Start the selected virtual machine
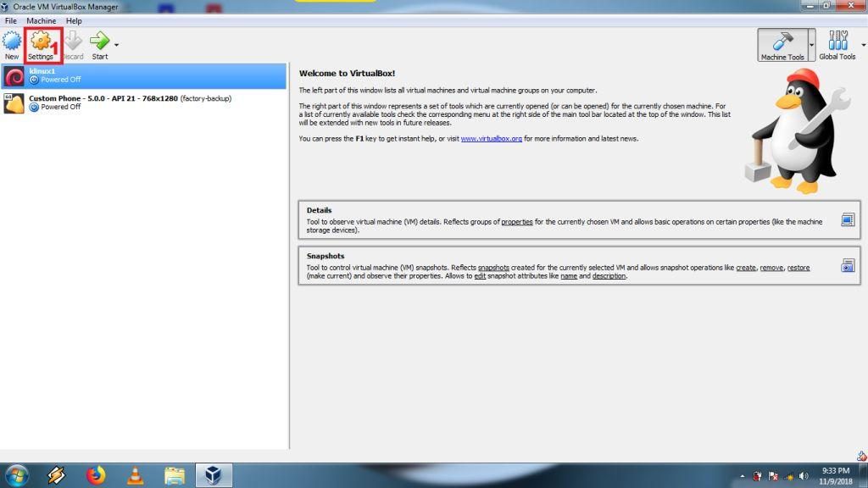The width and height of the screenshot is (868, 488). [100, 46]
